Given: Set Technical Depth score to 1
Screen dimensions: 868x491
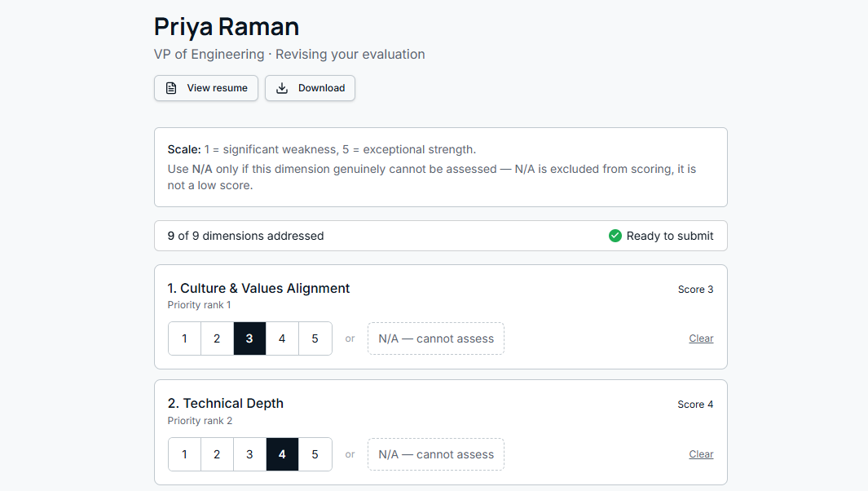Looking at the screenshot, I should (x=184, y=454).
